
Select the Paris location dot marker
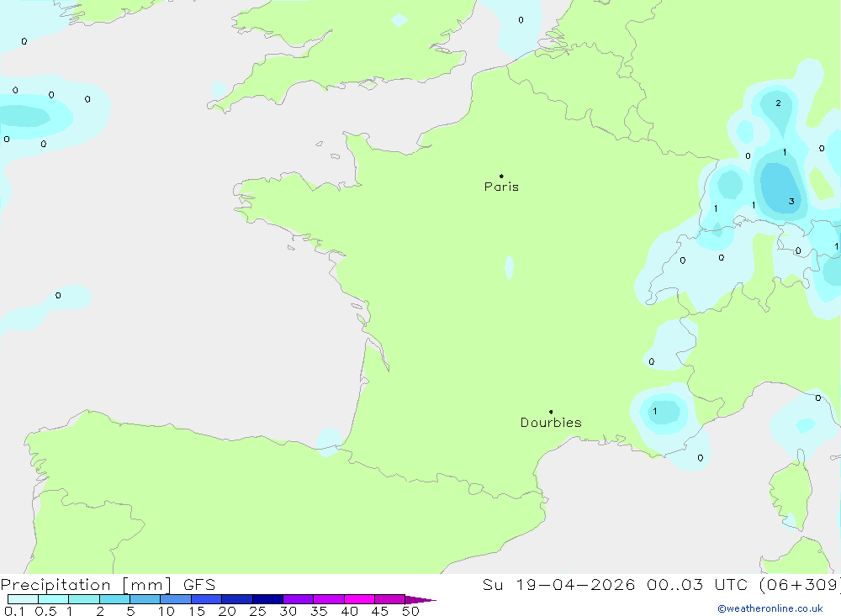click(501, 176)
